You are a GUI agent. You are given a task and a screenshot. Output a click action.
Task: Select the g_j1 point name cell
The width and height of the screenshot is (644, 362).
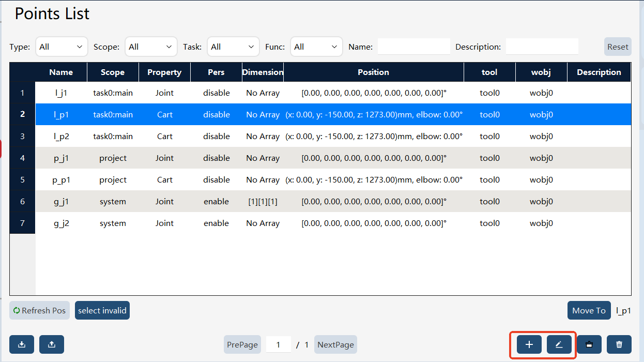click(61, 202)
